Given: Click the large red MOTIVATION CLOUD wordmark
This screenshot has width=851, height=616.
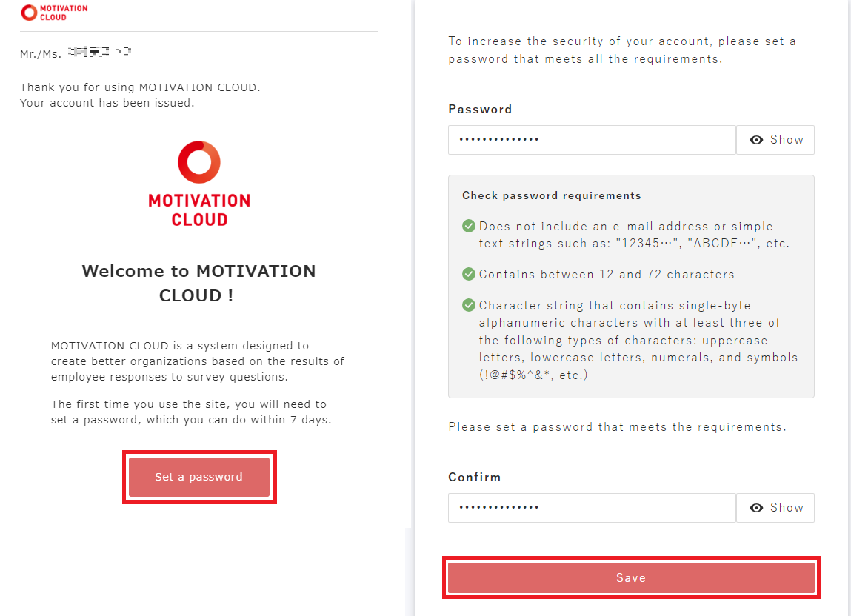Looking at the screenshot, I should 199,210.
